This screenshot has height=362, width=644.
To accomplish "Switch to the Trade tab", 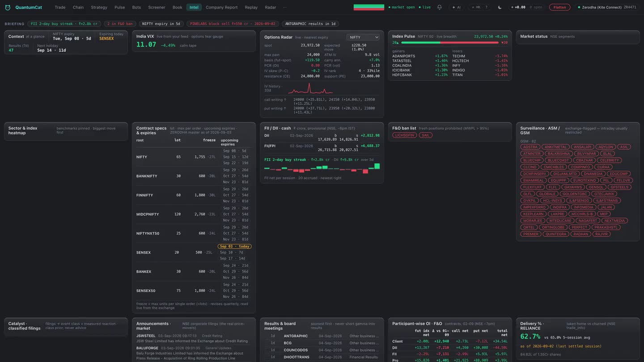I will tap(60, 7).
